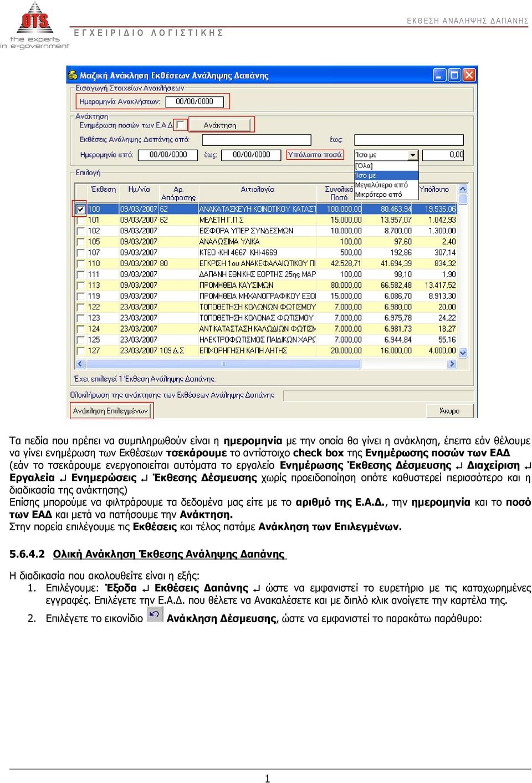
Task: Tick the checkbox for Έκθεση 113
Action: 81,285
